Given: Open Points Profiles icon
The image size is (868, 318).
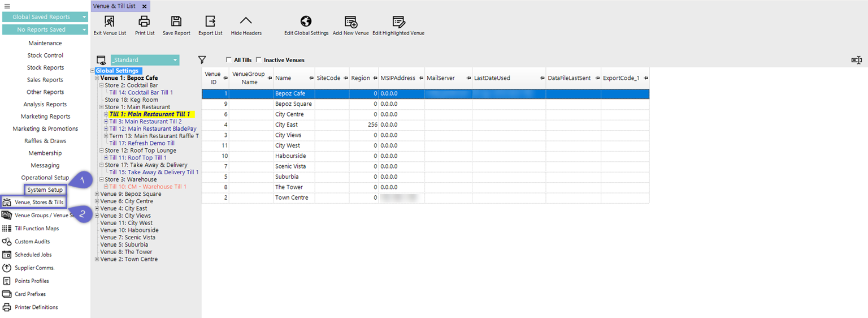Looking at the screenshot, I should tap(7, 281).
